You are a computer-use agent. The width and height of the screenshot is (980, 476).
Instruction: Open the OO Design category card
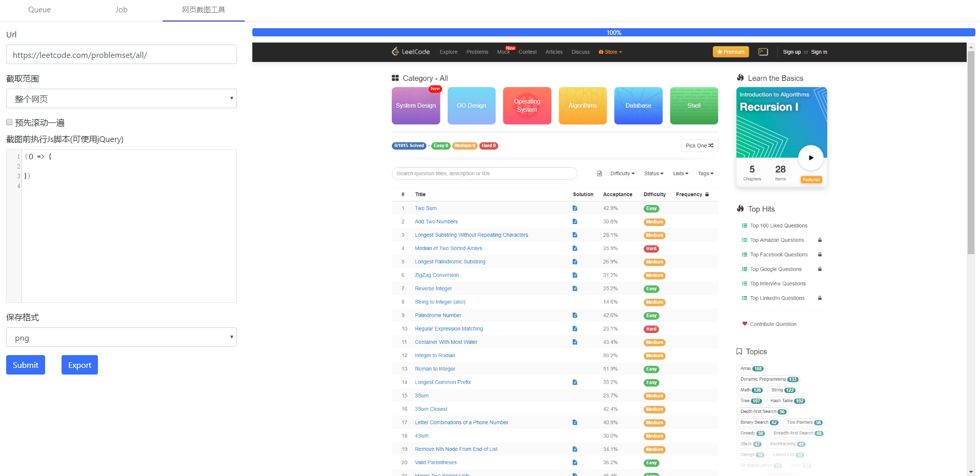click(472, 106)
